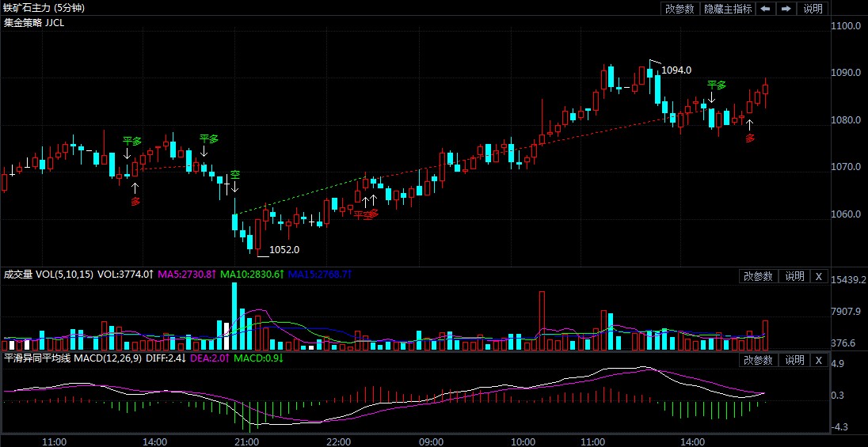Click the DEA:2.0 value
868x447 pixels.
[x=210, y=358]
